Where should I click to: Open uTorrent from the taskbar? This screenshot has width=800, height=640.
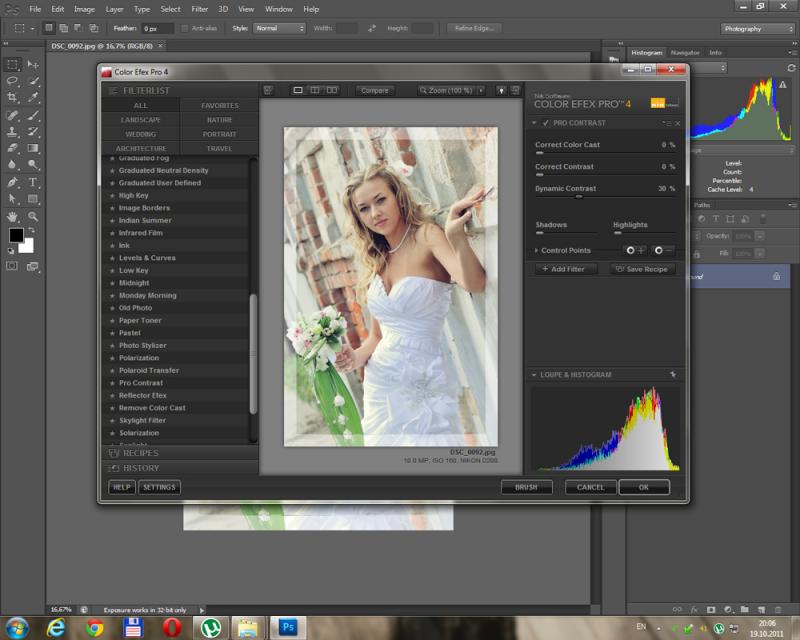pos(210,627)
